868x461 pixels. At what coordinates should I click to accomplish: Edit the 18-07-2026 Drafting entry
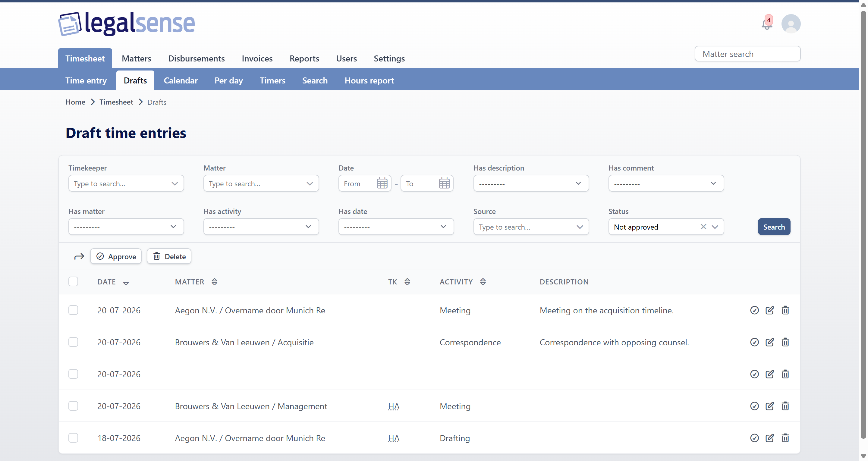coord(770,438)
